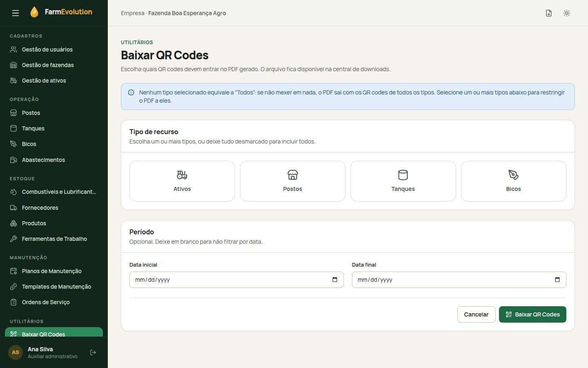Open Gestão de usuários in sidebar
Viewport: 588px width, 368px height.
pyautogui.click(x=54, y=49)
